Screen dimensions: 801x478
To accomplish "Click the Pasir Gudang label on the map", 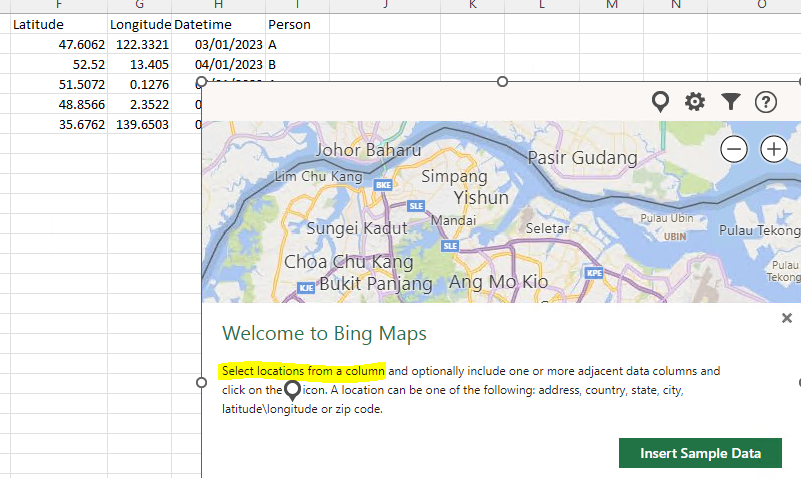I will pyautogui.click(x=582, y=158).
